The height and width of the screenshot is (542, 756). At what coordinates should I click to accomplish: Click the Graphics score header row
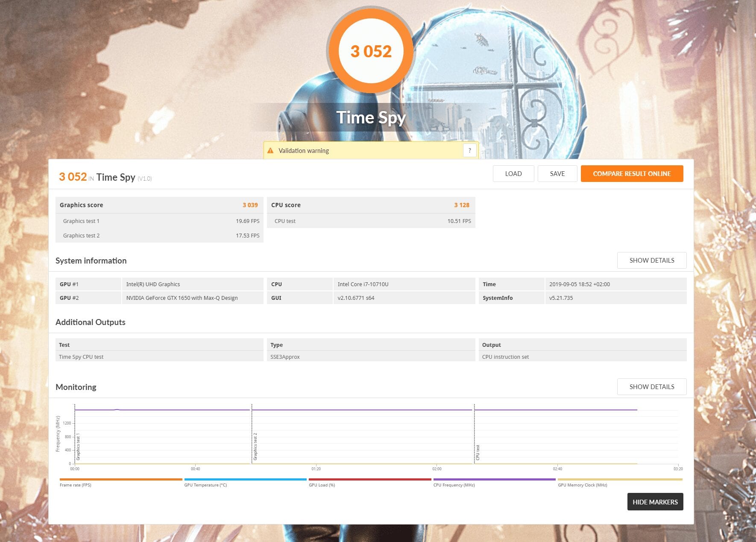[x=159, y=205]
